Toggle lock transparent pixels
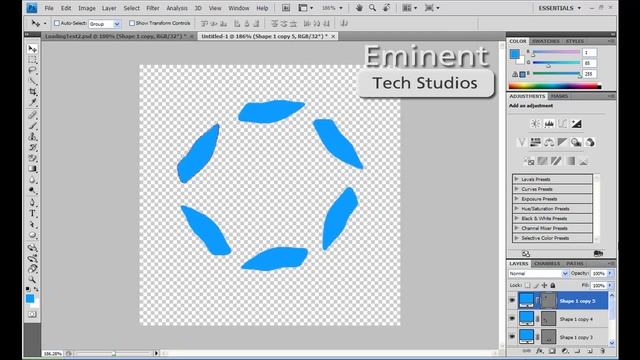Screen dimensions: 640x360 point(528,285)
